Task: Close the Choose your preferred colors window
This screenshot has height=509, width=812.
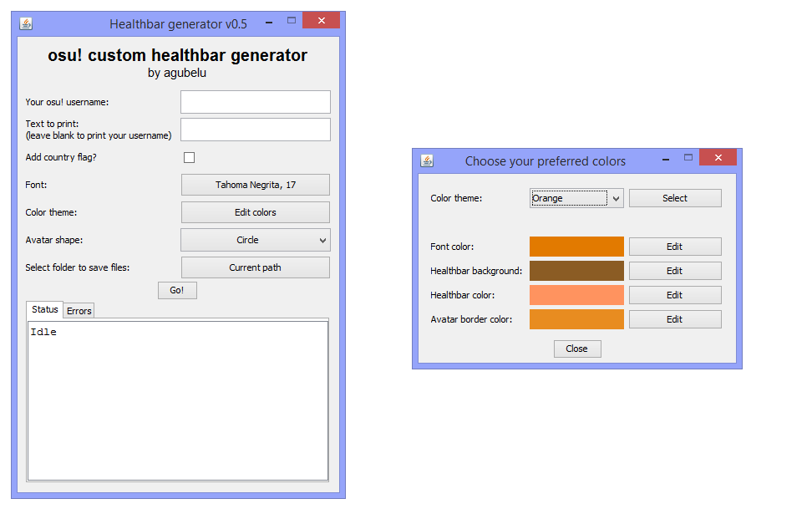Action: [718, 157]
